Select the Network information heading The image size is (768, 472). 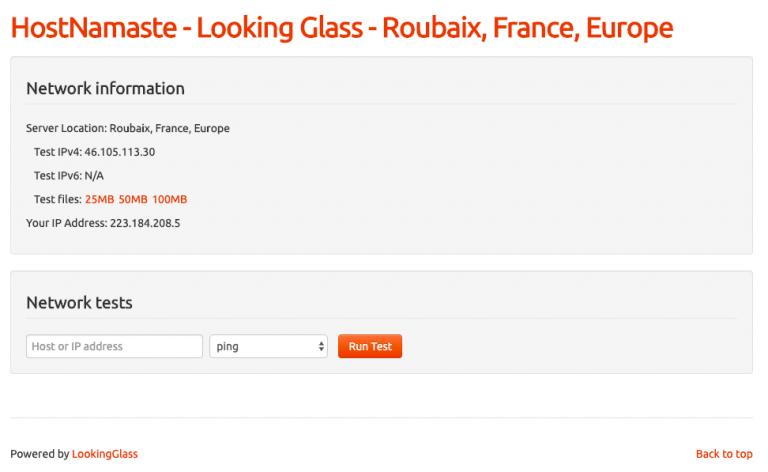tap(105, 89)
